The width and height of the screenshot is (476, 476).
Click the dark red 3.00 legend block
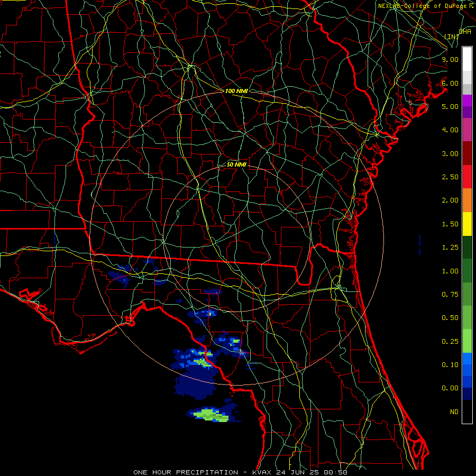point(467,153)
